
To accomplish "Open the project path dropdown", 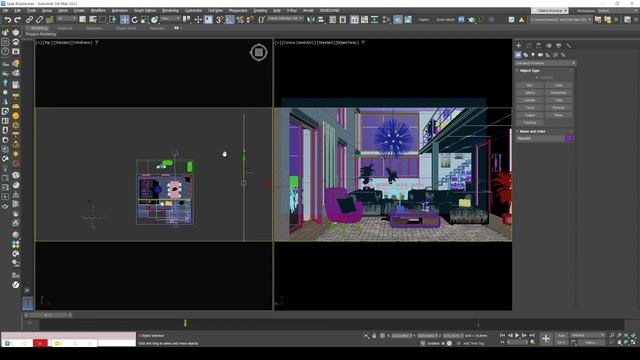I will click(x=561, y=19).
